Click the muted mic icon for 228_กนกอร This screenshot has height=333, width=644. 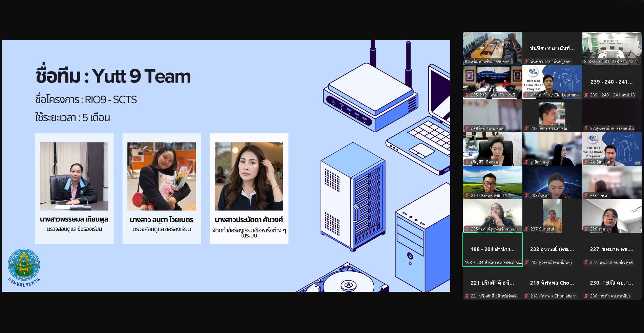coord(586,229)
